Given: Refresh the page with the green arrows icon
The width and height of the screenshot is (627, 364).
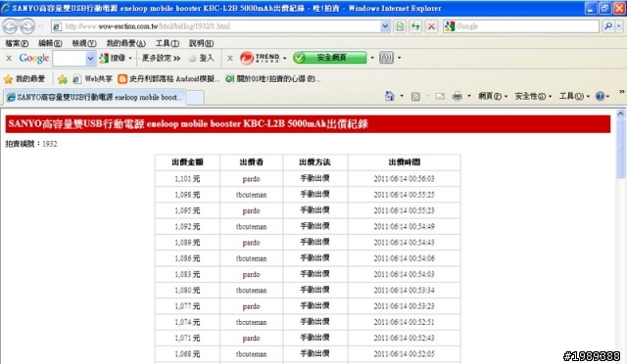Looking at the screenshot, I should point(415,26).
